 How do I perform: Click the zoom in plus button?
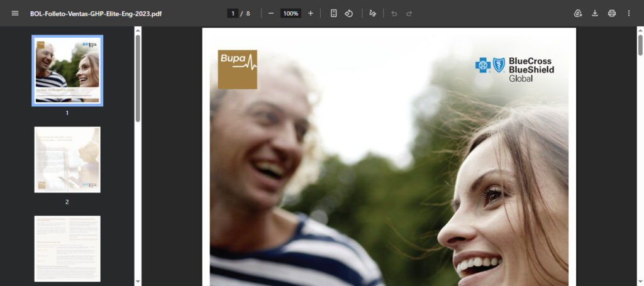[311, 13]
